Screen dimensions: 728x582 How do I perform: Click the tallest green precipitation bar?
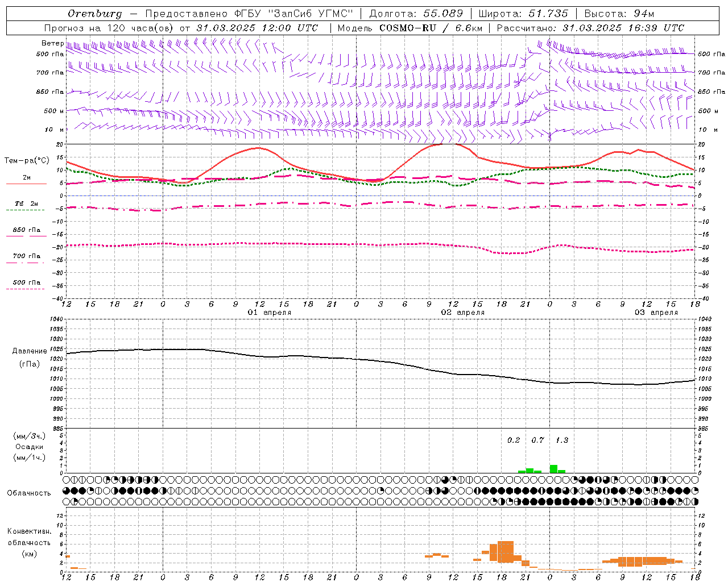553,469
